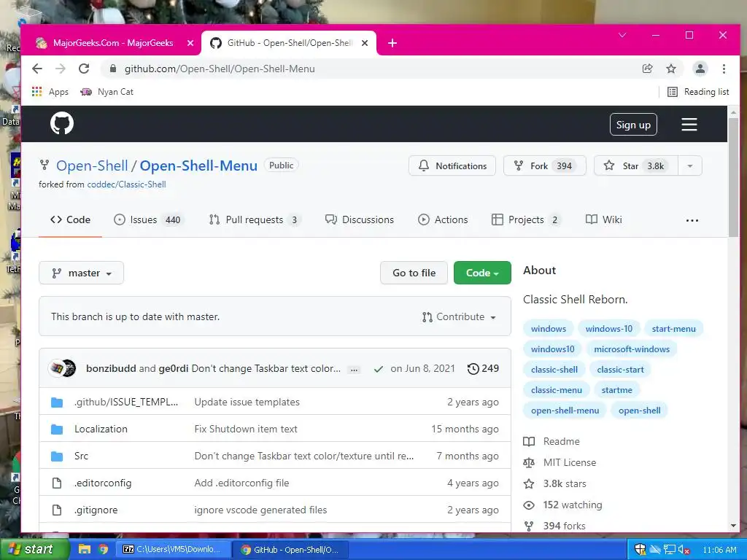
Task: Select the Code repository tab
Action: click(70, 219)
